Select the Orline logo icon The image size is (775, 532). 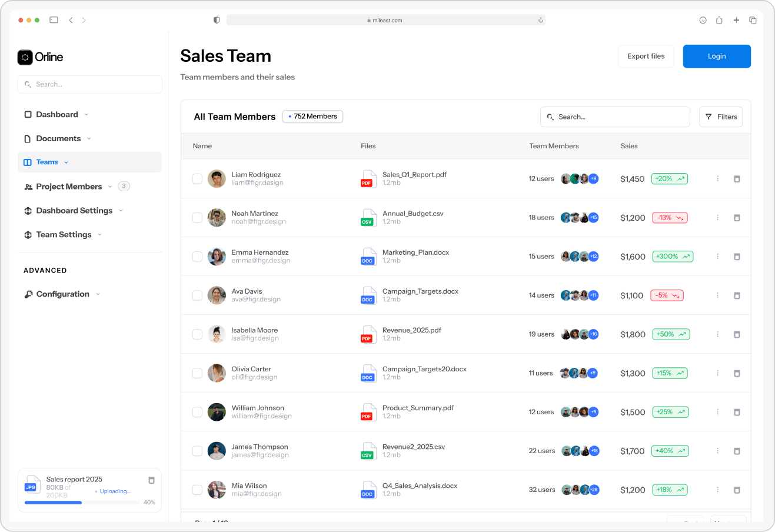25,57
